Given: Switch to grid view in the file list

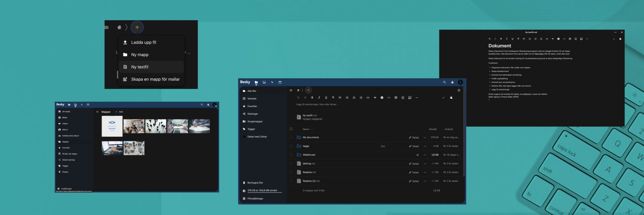Looking at the screenshot, I should click(459, 90).
